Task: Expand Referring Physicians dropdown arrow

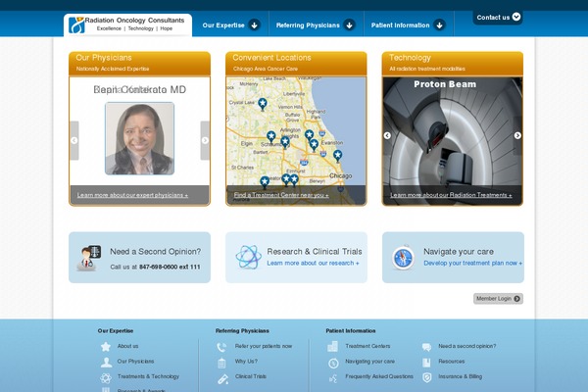Action: 350,25
